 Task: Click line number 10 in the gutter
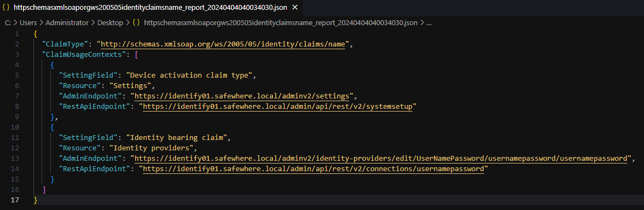[x=15, y=127]
